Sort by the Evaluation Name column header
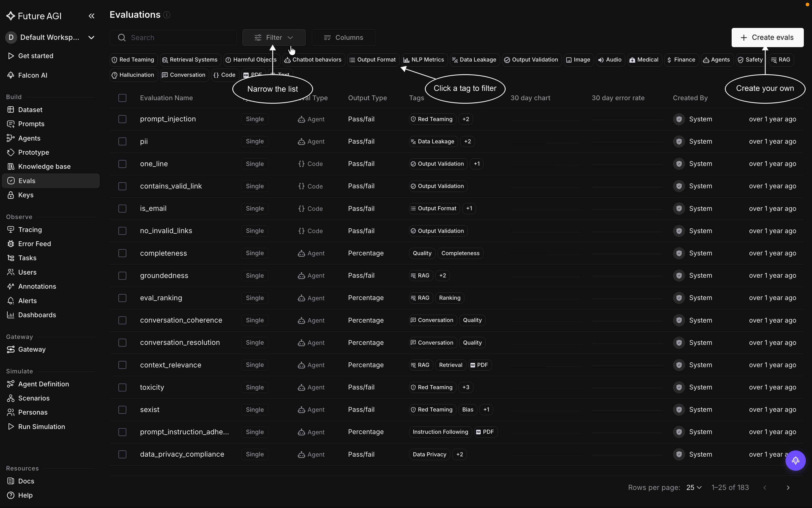The height and width of the screenshot is (508, 812). [166, 98]
